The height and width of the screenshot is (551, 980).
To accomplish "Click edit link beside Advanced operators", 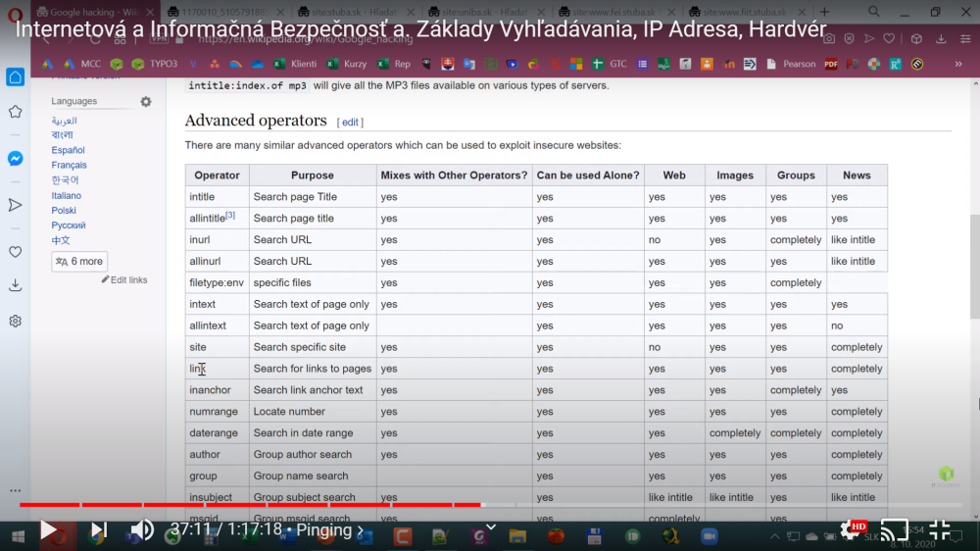I will point(350,123).
